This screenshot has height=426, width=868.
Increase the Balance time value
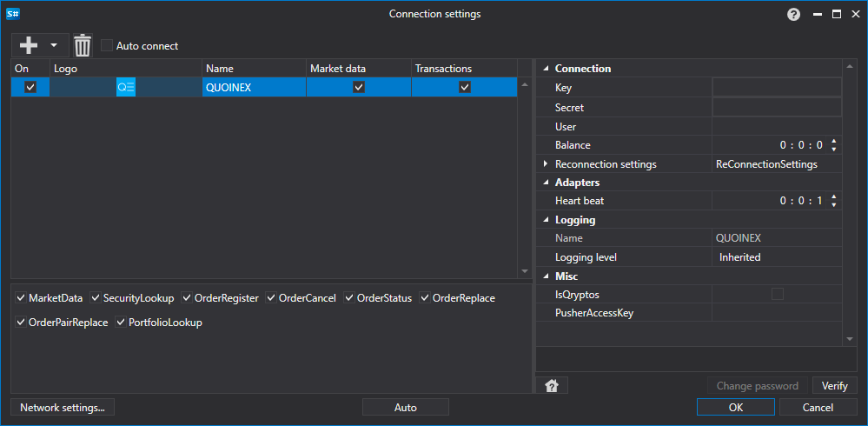[833, 141]
